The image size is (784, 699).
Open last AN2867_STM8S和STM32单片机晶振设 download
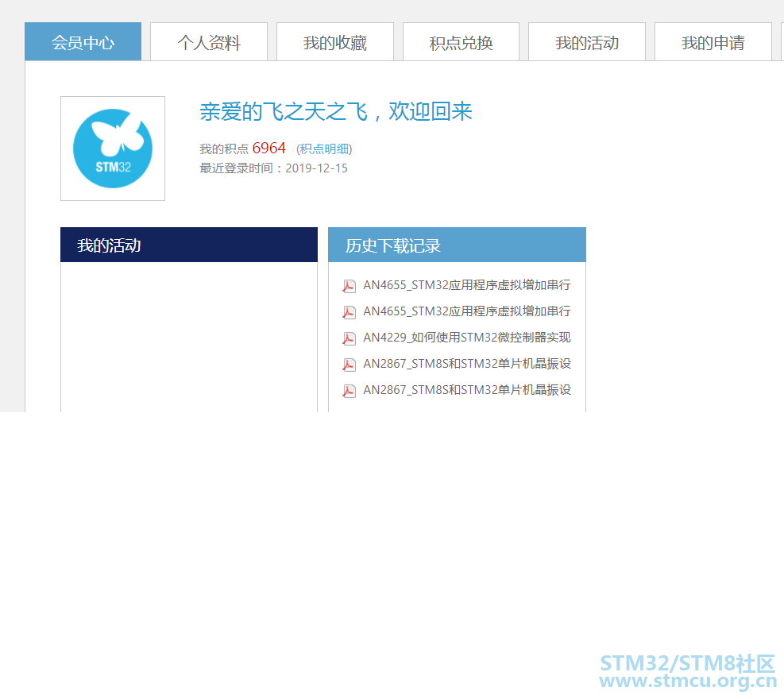pos(467,390)
